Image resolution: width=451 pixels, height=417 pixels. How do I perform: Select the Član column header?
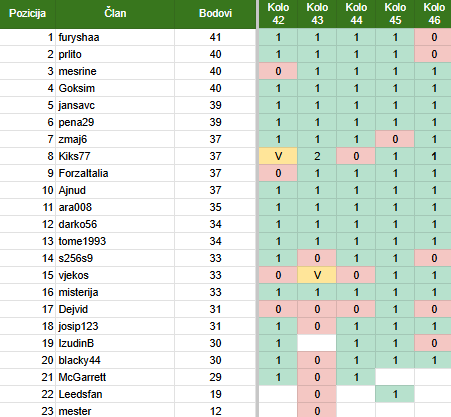pos(115,14)
